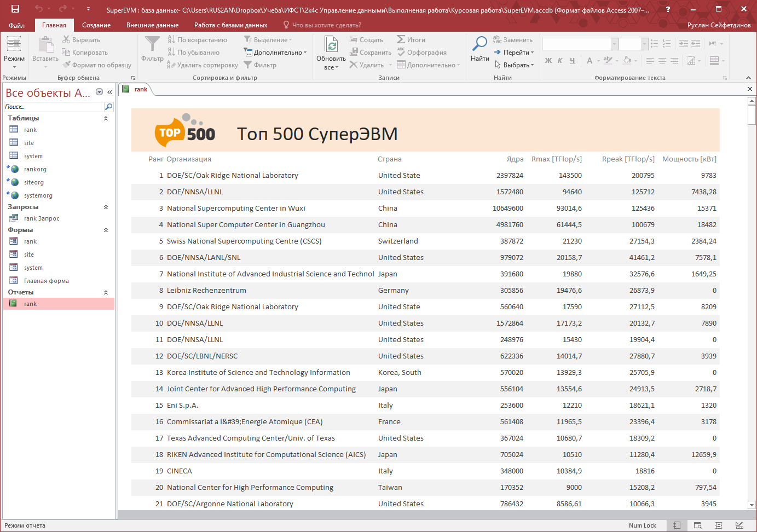The height and width of the screenshot is (532, 757).
Task: Click the report vertical scrollbar down arrow
Action: (752, 505)
